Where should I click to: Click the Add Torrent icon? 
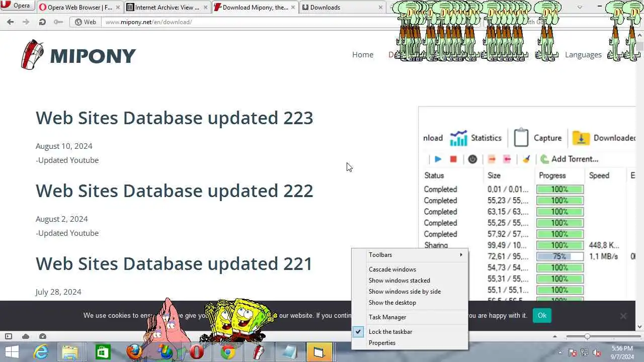click(544, 159)
